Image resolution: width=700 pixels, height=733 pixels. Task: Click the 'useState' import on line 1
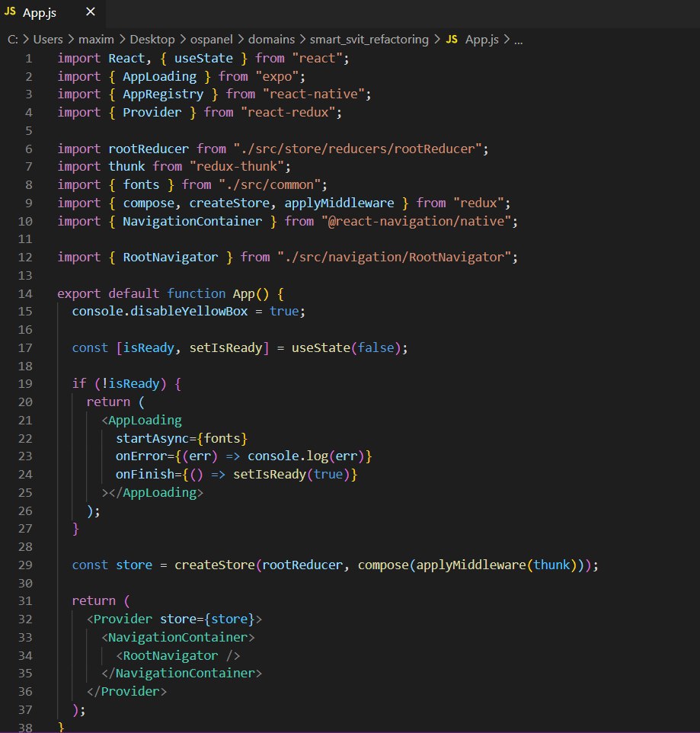point(203,59)
